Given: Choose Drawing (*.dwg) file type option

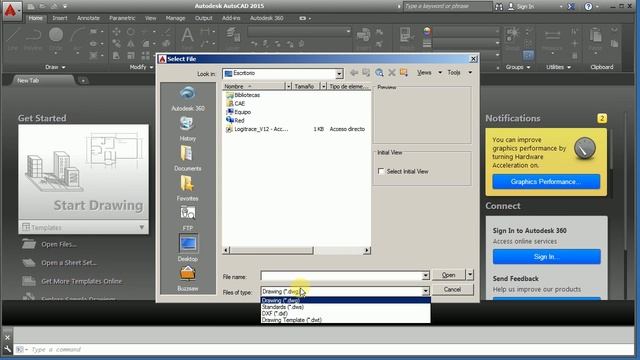Looking at the screenshot, I should pyautogui.click(x=345, y=300).
